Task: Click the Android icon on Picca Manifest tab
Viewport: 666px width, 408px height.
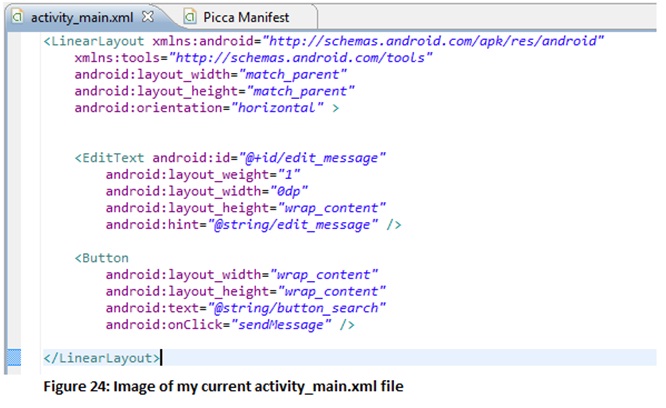Action: pos(191,17)
